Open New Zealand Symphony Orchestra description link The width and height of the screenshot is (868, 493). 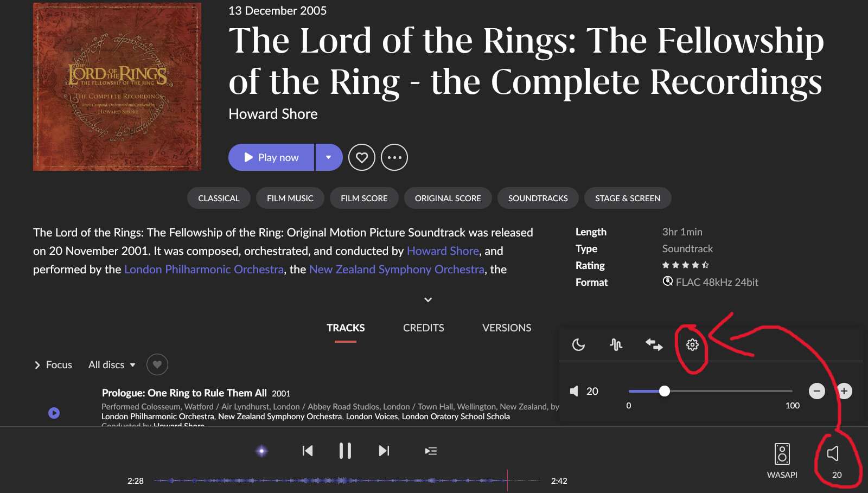[x=397, y=269]
